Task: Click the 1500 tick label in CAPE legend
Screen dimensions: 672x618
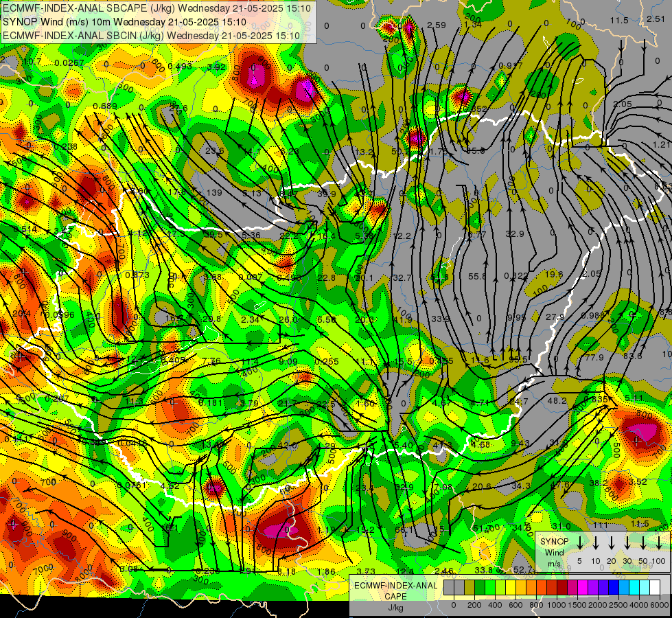Action: [x=577, y=605]
